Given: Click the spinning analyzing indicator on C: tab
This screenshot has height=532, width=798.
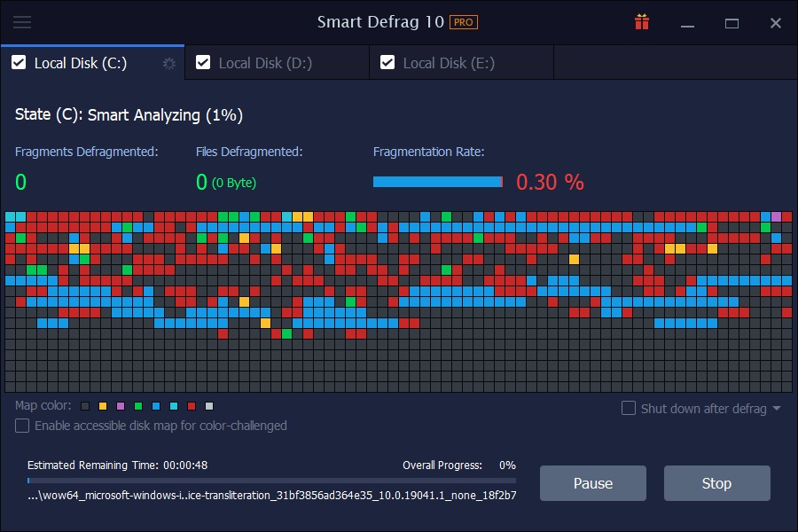Looking at the screenshot, I should pyautogui.click(x=169, y=63).
